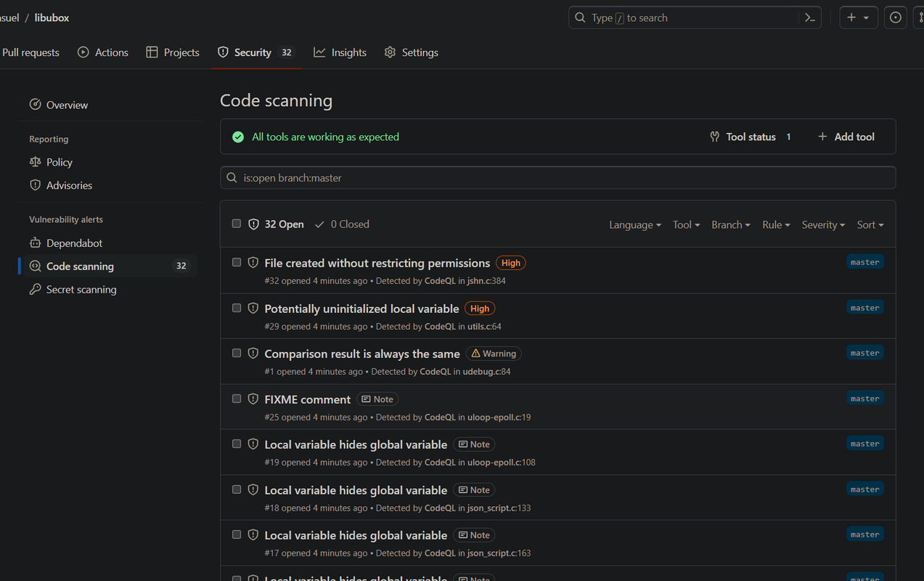
Task: Click master branch label on File created alert
Action: 864,262
